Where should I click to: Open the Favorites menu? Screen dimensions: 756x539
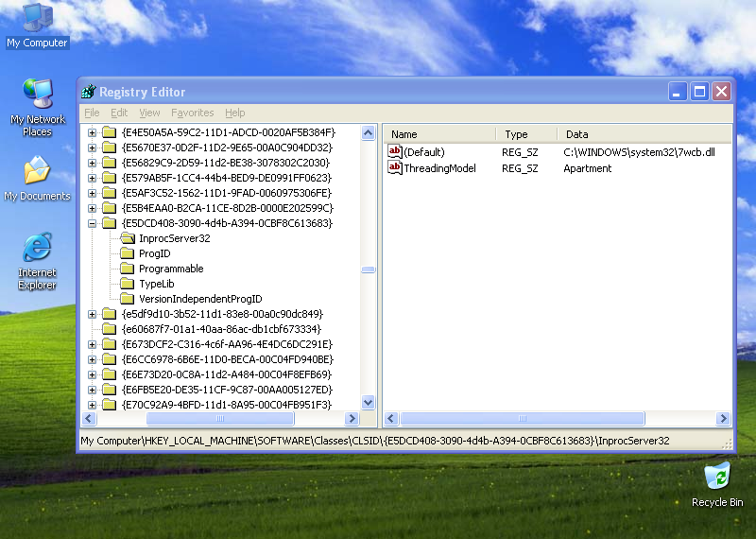[x=192, y=113]
